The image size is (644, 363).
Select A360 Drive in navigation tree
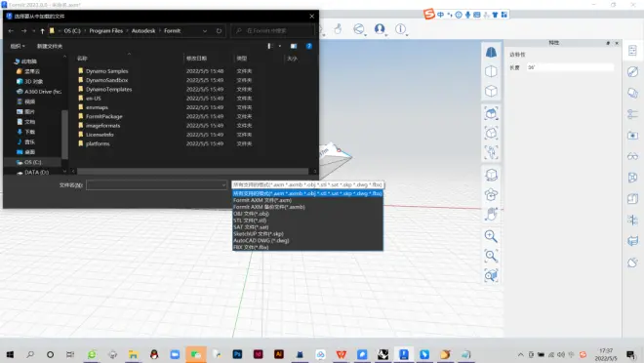click(39, 91)
